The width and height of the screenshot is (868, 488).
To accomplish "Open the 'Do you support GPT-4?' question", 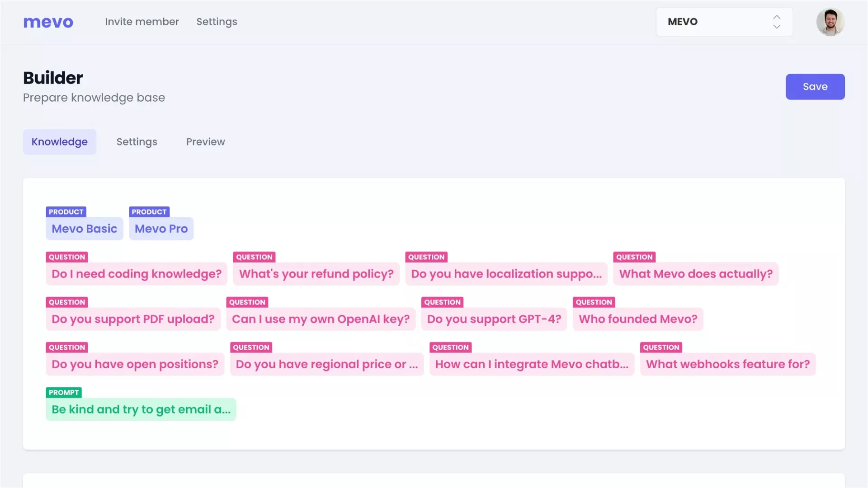I will pyautogui.click(x=494, y=319).
